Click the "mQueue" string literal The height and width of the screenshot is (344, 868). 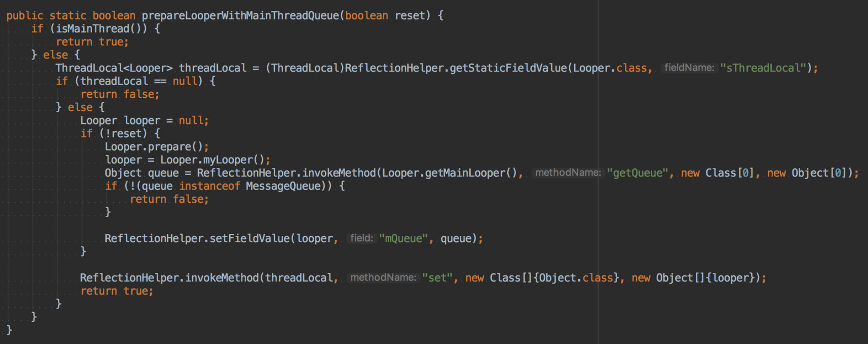[403, 239]
